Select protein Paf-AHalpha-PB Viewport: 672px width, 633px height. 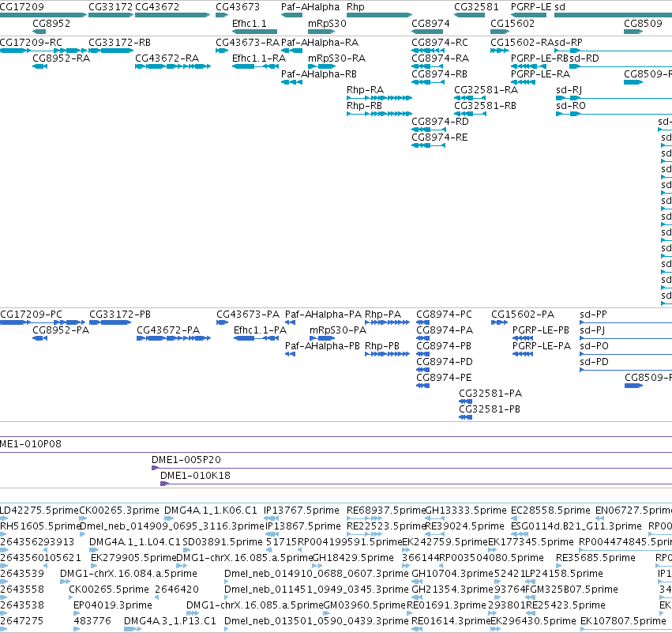tap(322, 346)
